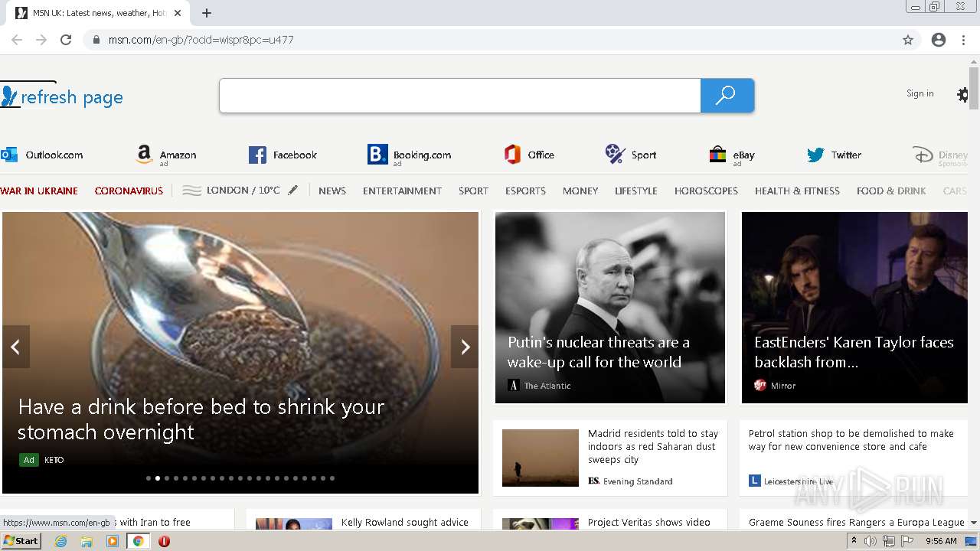Screen dimensions: 980x551
Task: Open the Booking.com shortcut
Action: pos(409,155)
